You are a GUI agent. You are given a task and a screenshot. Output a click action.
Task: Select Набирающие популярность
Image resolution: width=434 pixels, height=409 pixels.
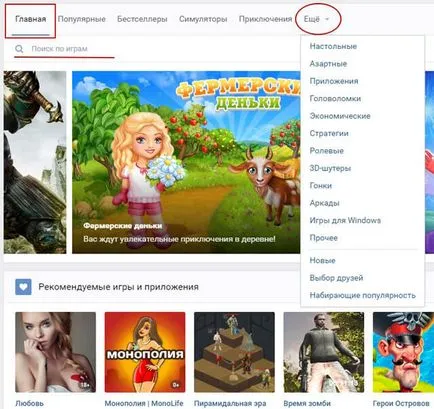(363, 295)
